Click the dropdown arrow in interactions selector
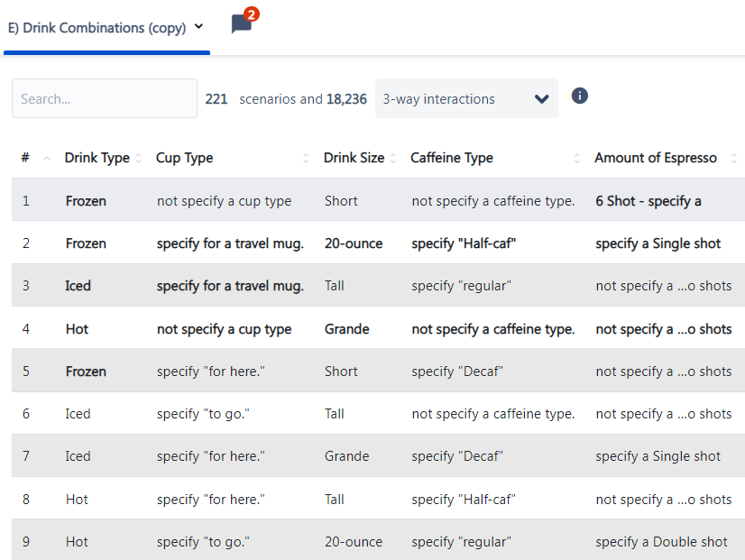This screenshot has width=745, height=560. 541,99
